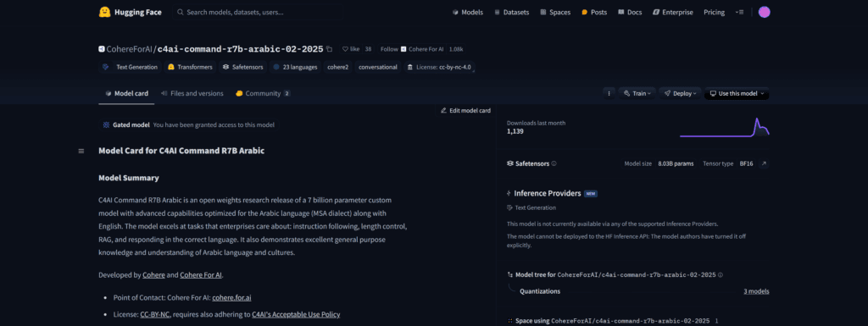Viewport: 868px width, 326px height.
Task: Switch to the Model card tab
Action: pos(127,93)
